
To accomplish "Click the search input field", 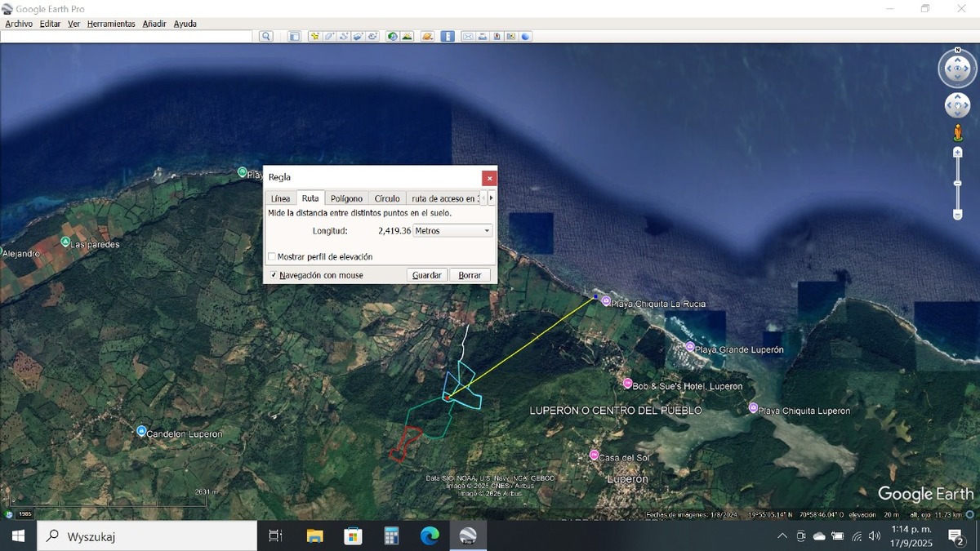I will tap(127, 37).
